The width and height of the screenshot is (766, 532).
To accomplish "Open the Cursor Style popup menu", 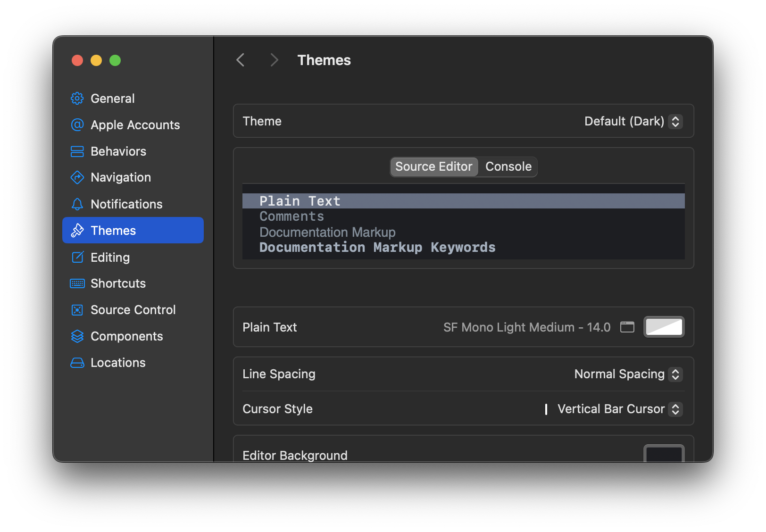I will pyautogui.click(x=618, y=409).
